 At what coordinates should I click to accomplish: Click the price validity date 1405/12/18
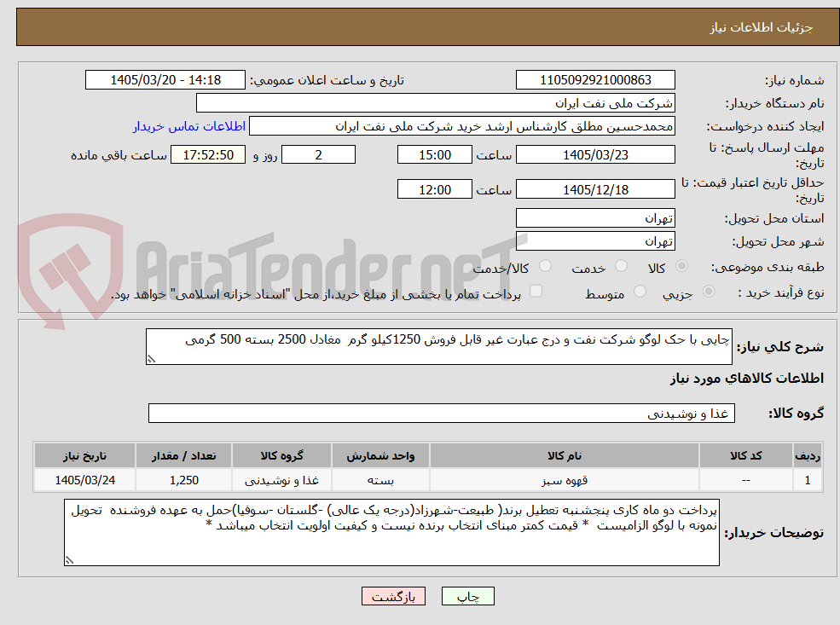pos(595,189)
